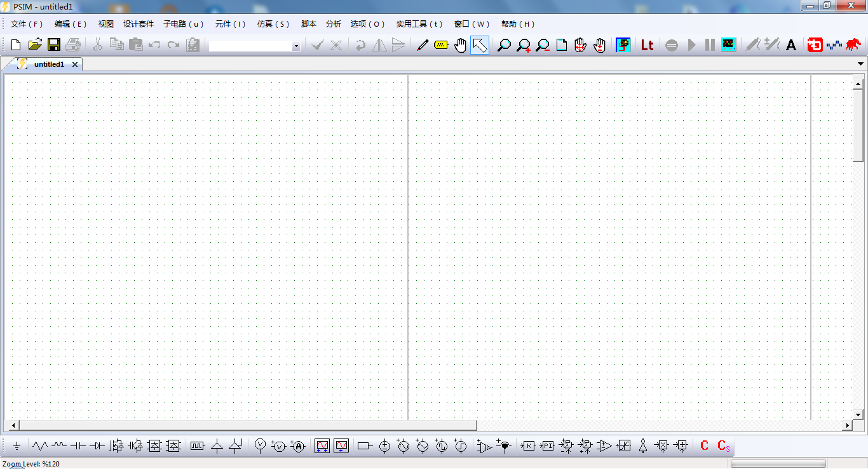868x469 pixels.
Task: Open the 设计套件 menu
Action: point(139,24)
